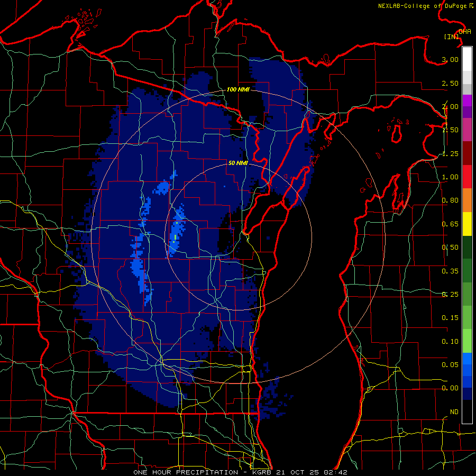476x476 pixels.
Task: Click the 2.50 legend value
Action: point(450,83)
